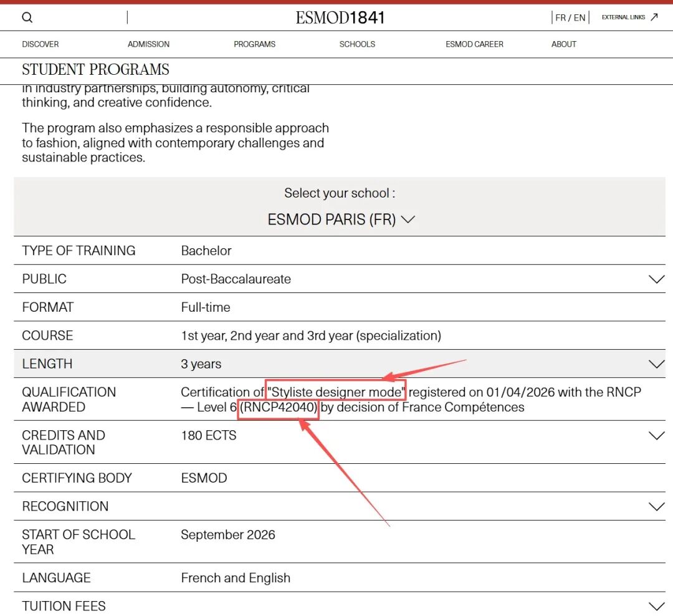Switch language to FR
Viewport: 673px width, 616px height.
560,17
